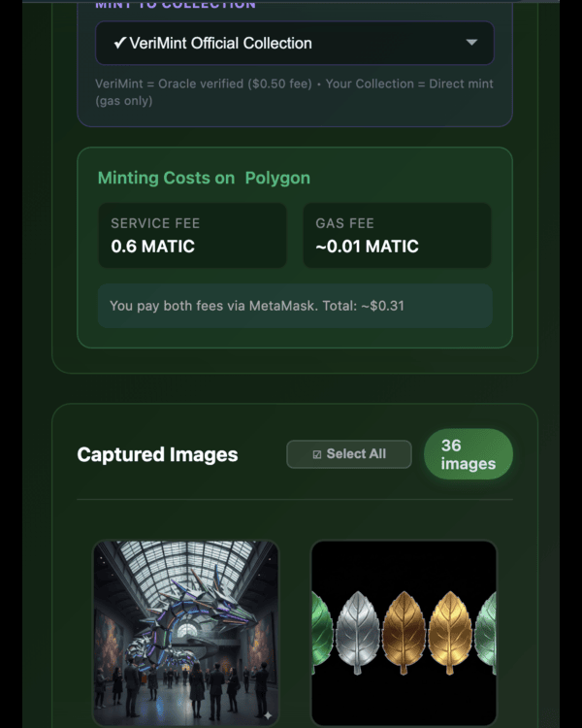This screenshot has width=582, height=728.
Task: Open the dropdown arrow for collection selector
Action: 471,43
